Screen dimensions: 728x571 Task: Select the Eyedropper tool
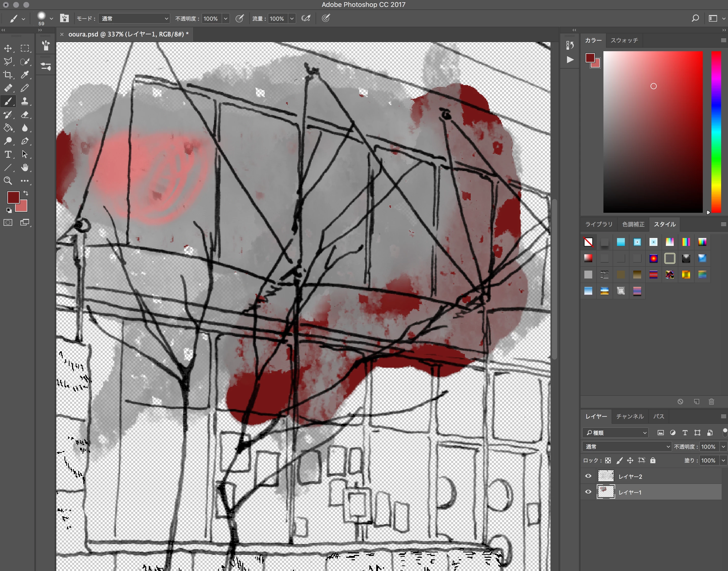click(25, 75)
